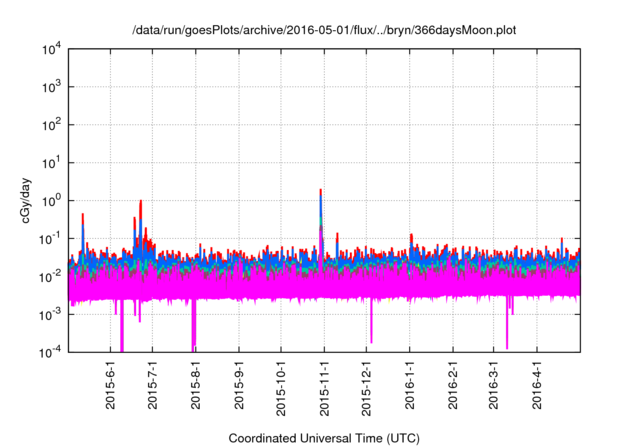The height and width of the screenshot is (448, 640).
Task: Pick the 2015-12-1 date tick label
Action: click(x=366, y=387)
